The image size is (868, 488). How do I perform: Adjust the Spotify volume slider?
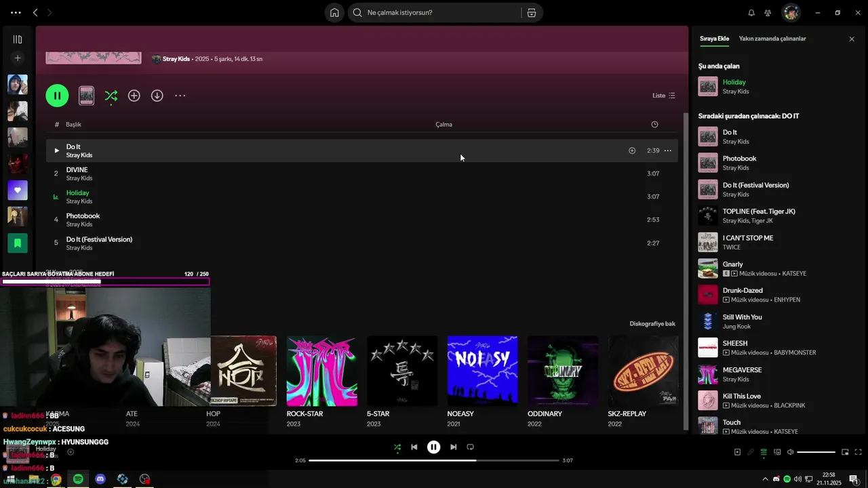pyautogui.click(x=816, y=452)
